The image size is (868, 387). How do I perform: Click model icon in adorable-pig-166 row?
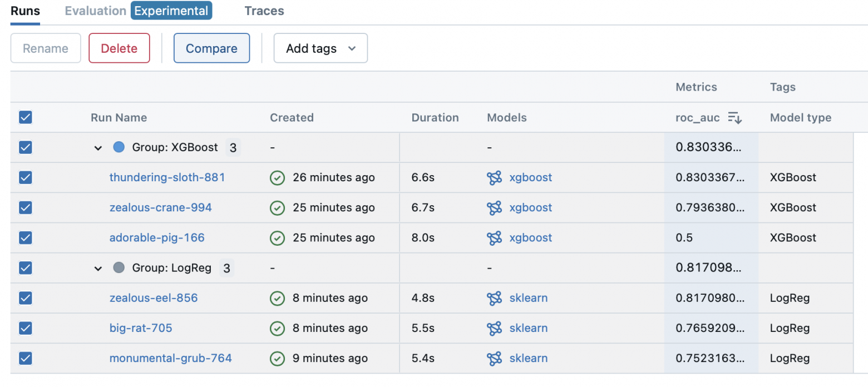[494, 238]
